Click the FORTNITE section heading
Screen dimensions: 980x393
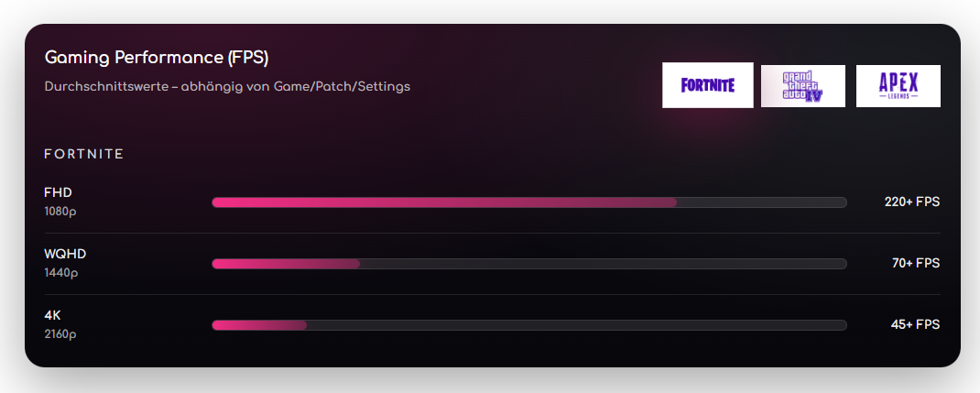click(x=84, y=154)
